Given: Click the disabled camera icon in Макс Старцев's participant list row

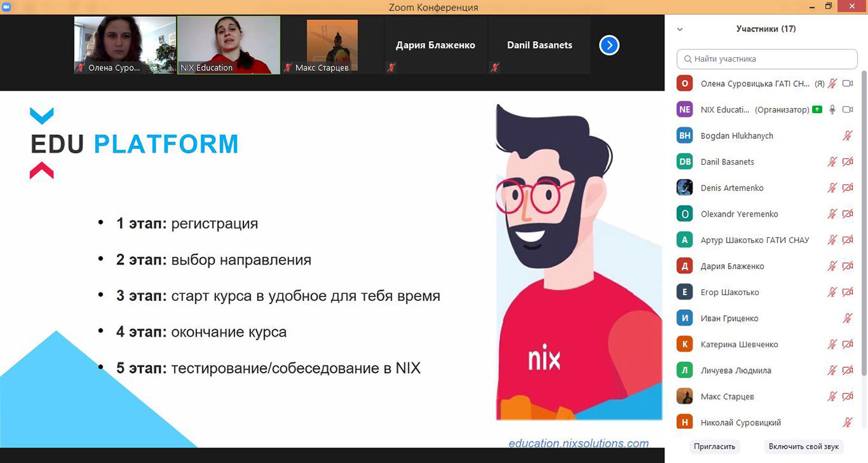Looking at the screenshot, I should [847, 396].
